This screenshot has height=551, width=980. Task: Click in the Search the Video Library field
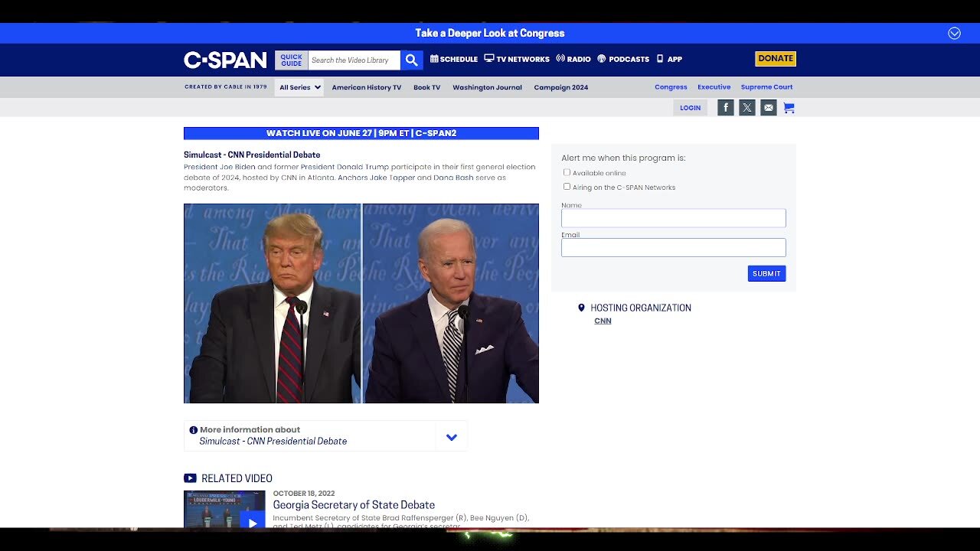tap(354, 60)
